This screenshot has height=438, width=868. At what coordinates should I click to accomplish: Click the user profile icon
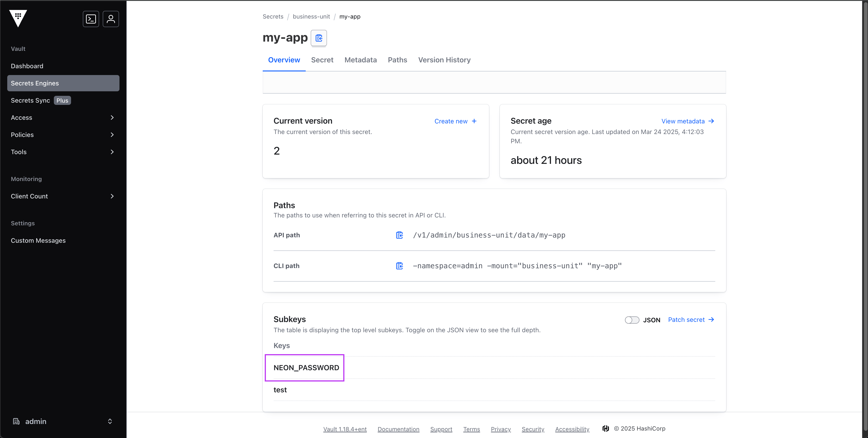(x=110, y=19)
